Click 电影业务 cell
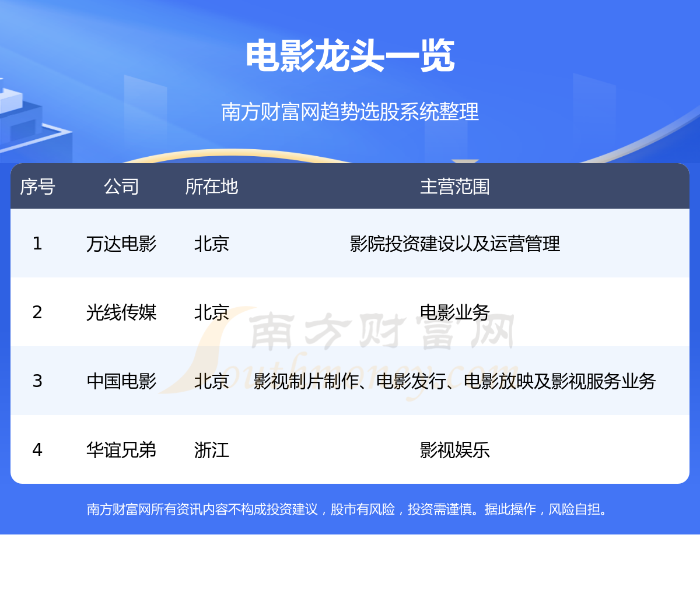Image resolution: width=700 pixels, height=612 pixels. 455,312
